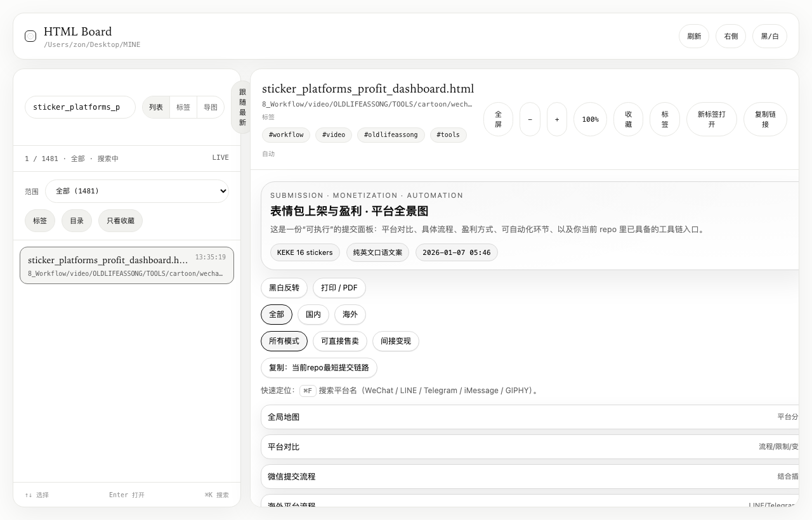Expand the 全局地图 section

click(529, 417)
